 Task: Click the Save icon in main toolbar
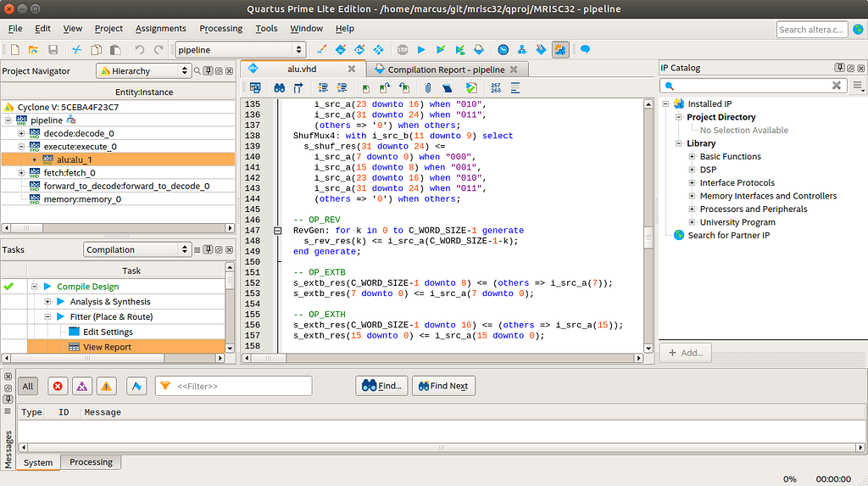tap(53, 50)
